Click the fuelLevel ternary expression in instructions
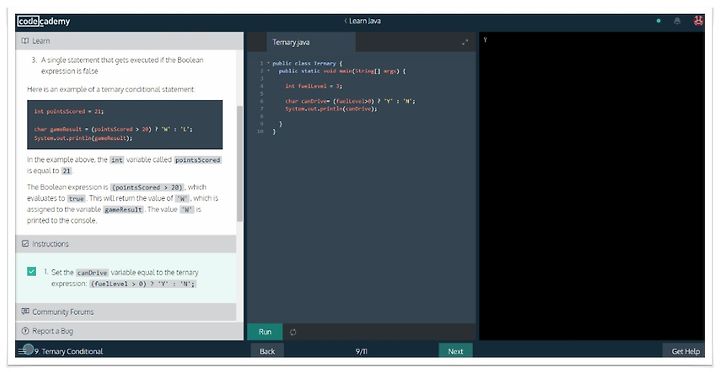Image resolution: width=720 pixels, height=372 pixels. (x=143, y=284)
